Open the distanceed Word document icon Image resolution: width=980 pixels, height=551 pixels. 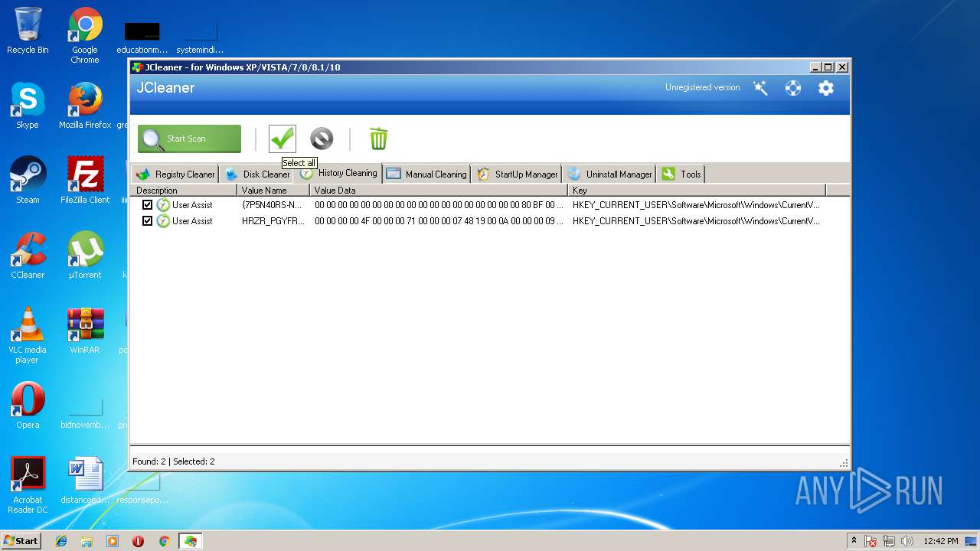click(x=85, y=481)
